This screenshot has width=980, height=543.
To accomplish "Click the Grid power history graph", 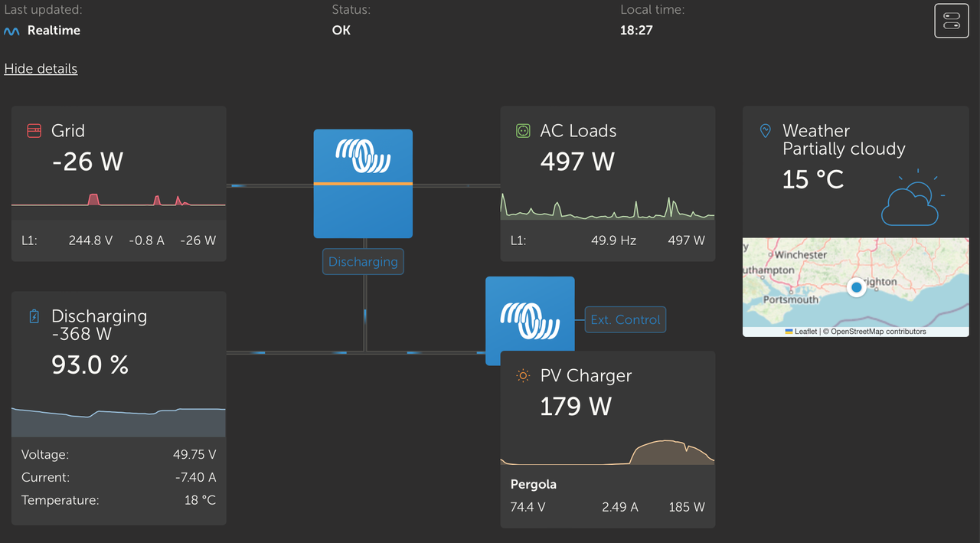I will [119, 199].
